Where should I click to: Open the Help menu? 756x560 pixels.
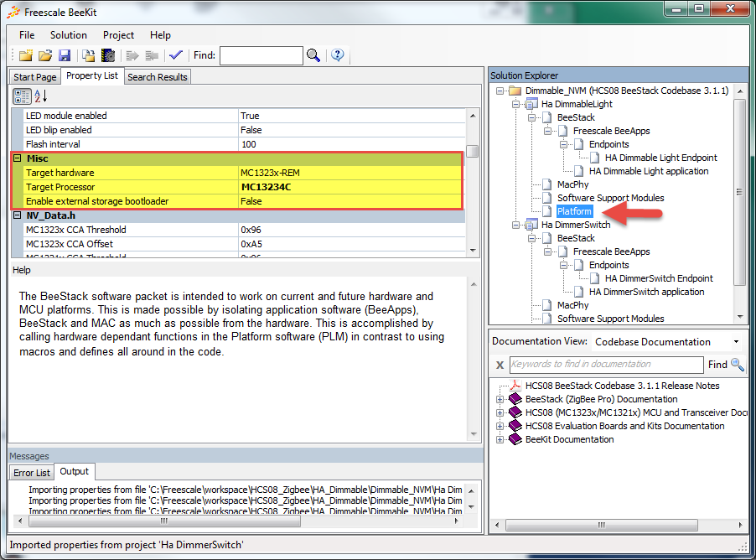coord(160,35)
